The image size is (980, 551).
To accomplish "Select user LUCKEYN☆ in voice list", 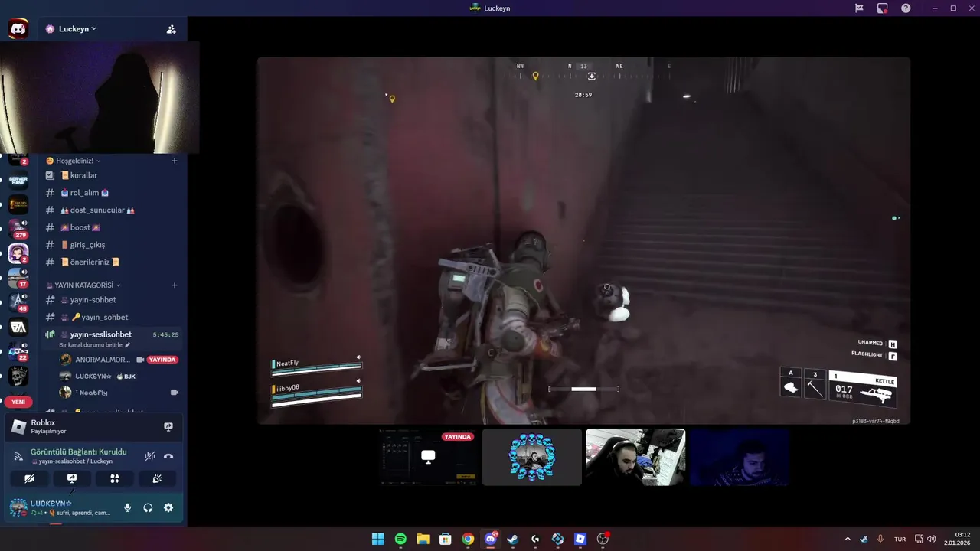I will [x=93, y=377].
